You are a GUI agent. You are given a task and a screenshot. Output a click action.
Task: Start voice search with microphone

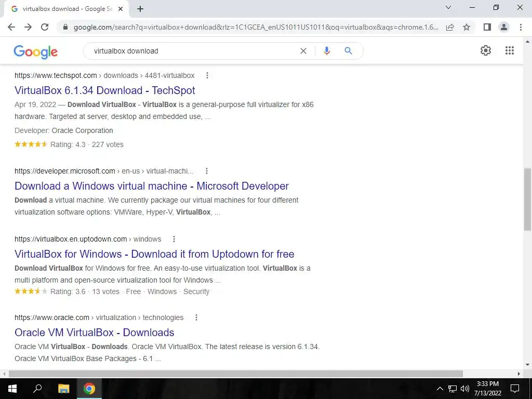[327, 51]
